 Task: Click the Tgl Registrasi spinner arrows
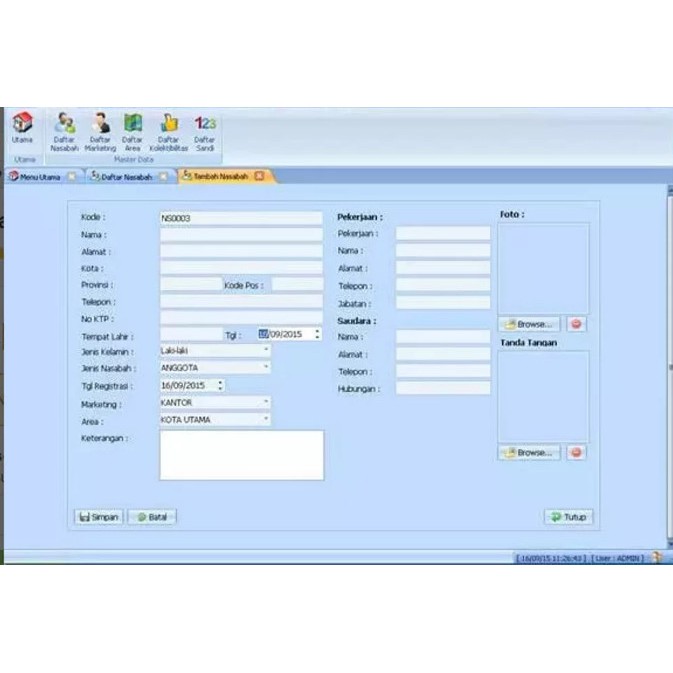tap(220, 385)
